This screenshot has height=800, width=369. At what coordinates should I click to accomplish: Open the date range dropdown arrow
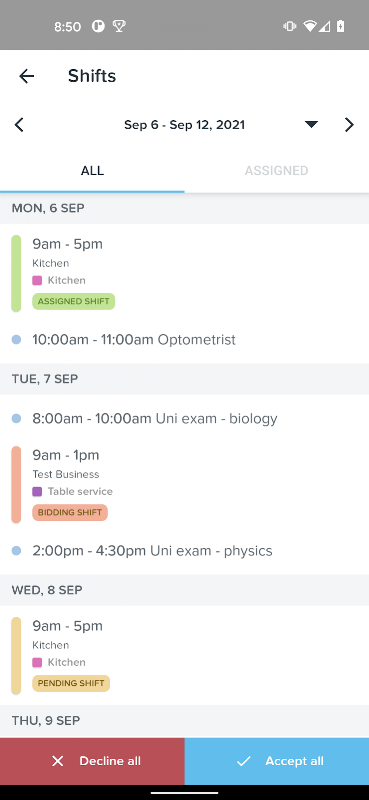(x=311, y=124)
